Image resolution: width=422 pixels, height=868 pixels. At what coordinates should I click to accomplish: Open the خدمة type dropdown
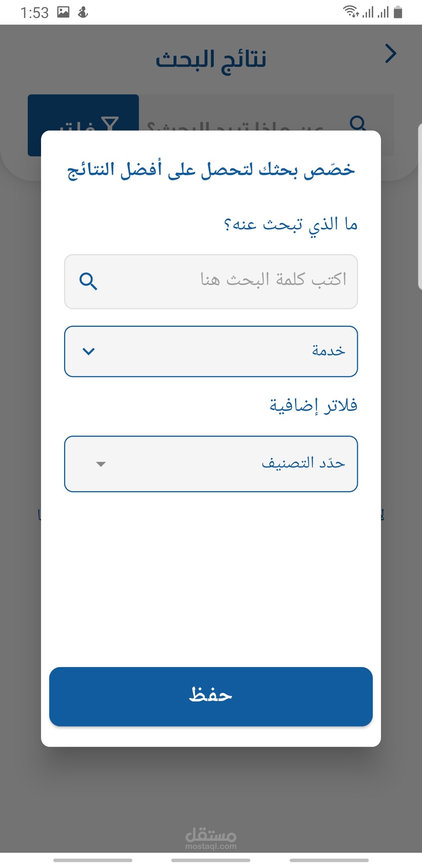211,352
